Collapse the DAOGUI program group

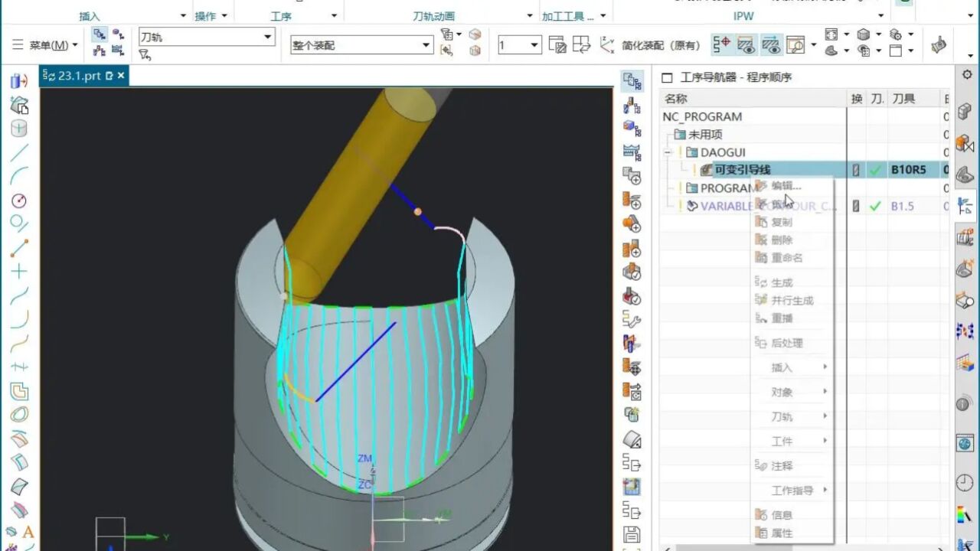[x=668, y=152]
